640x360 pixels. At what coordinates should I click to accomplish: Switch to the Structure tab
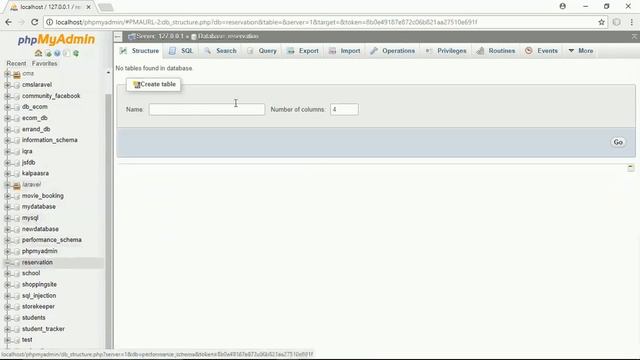click(x=139, y=51)
